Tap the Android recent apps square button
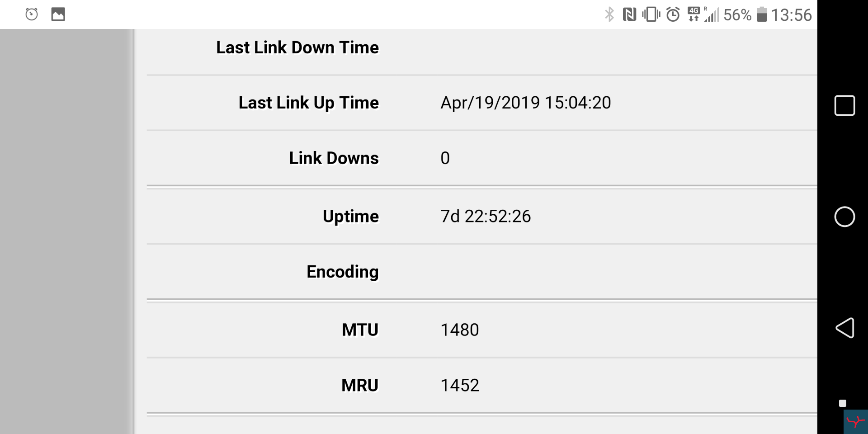The image size is (868, 434). (x=844, y=106)
